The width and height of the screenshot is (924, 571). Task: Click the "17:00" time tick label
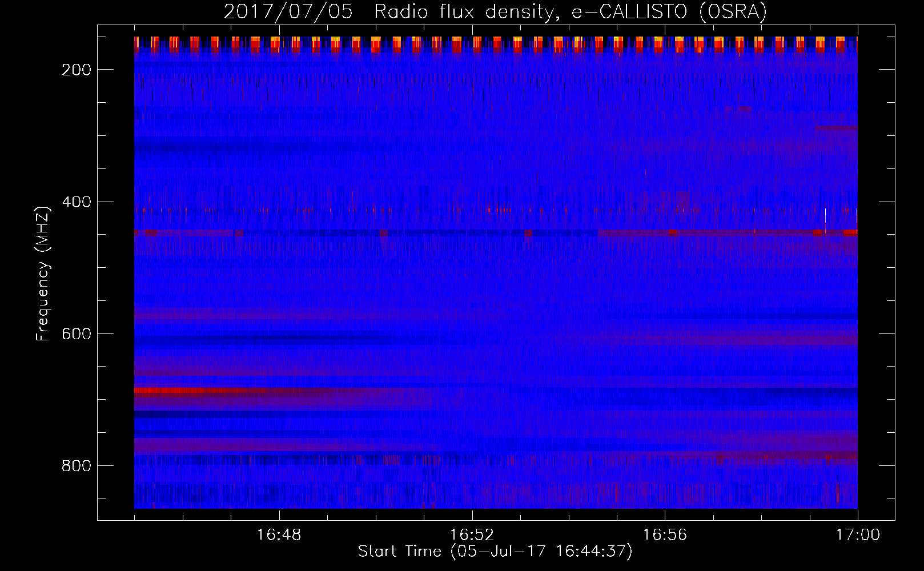[x=858, y=535]
